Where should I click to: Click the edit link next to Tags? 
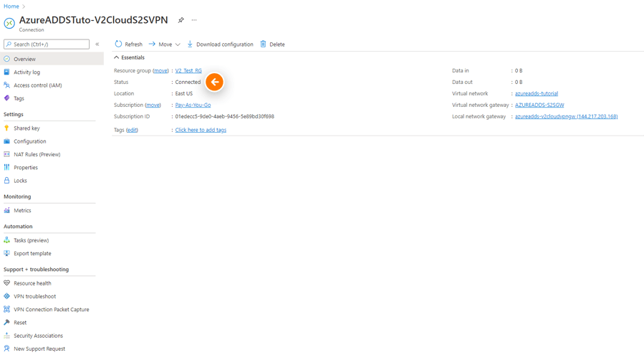tap(132, 130)
